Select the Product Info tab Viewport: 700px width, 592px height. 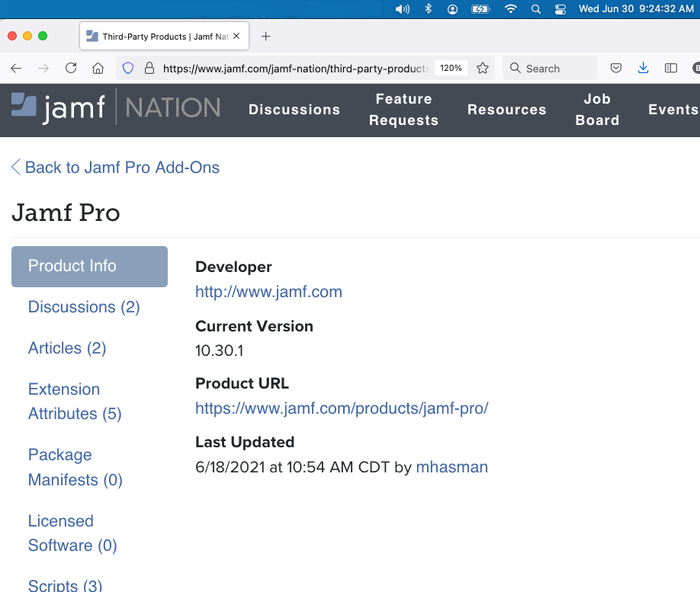point(89,267)
